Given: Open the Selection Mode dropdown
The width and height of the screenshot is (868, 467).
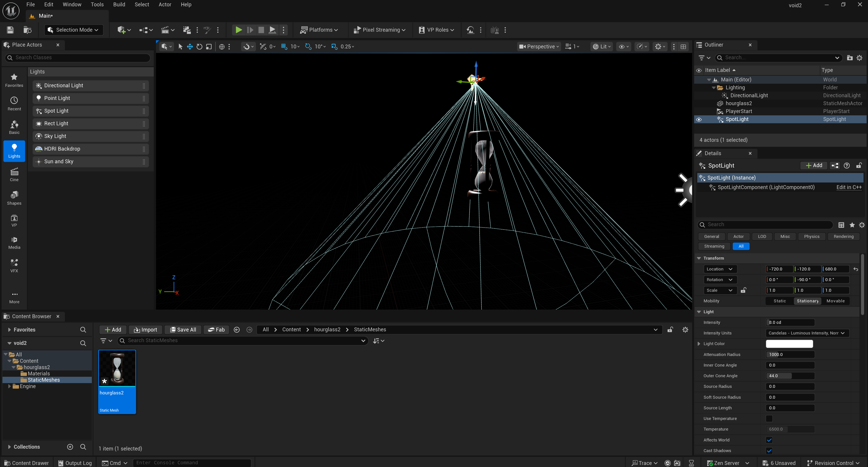Looking at the screenshot, I should click(74, 30).
